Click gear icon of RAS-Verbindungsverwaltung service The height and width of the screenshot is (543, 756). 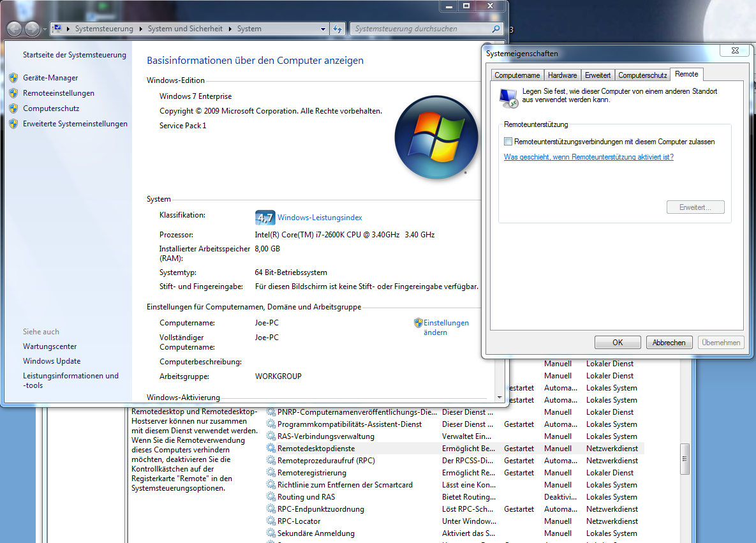271,436
